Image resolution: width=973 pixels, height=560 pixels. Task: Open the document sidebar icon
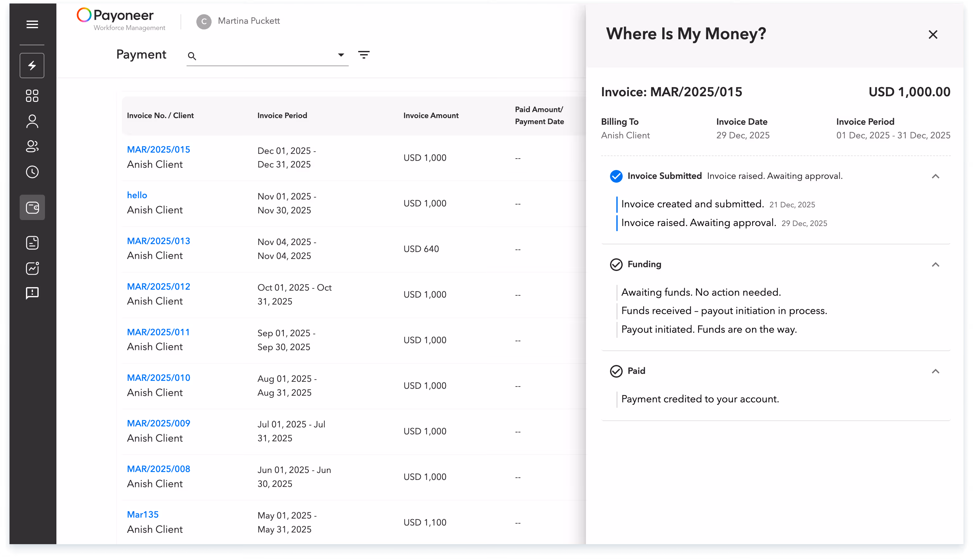[32, 243]
